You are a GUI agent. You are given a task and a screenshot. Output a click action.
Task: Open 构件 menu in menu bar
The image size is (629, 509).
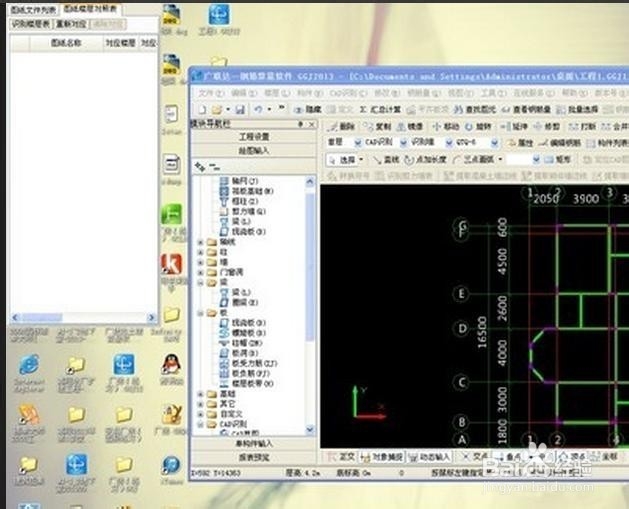click(x=310, y=93)
